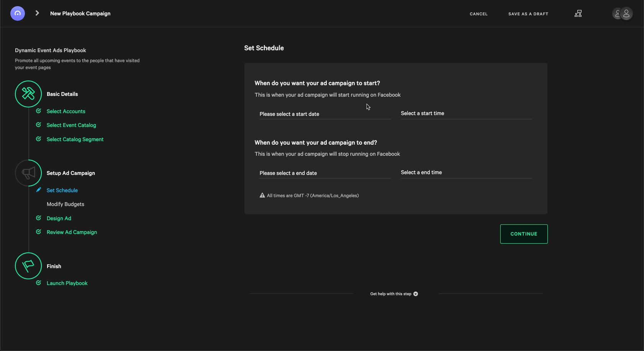
Task: Open the end date picker field
Action: point(325,173)
